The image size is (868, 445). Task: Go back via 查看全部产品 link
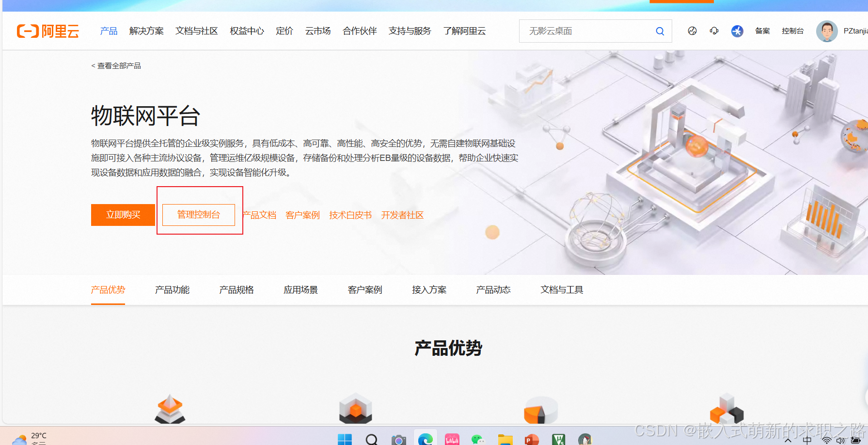[116, 65]
